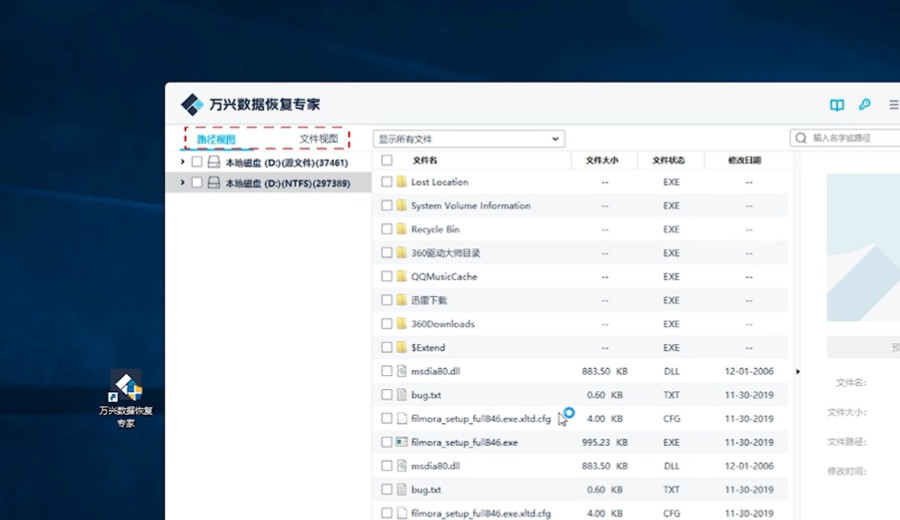Check the box for System Volume Information
This screenshot has height=520, width=900.
click(387, 205)
